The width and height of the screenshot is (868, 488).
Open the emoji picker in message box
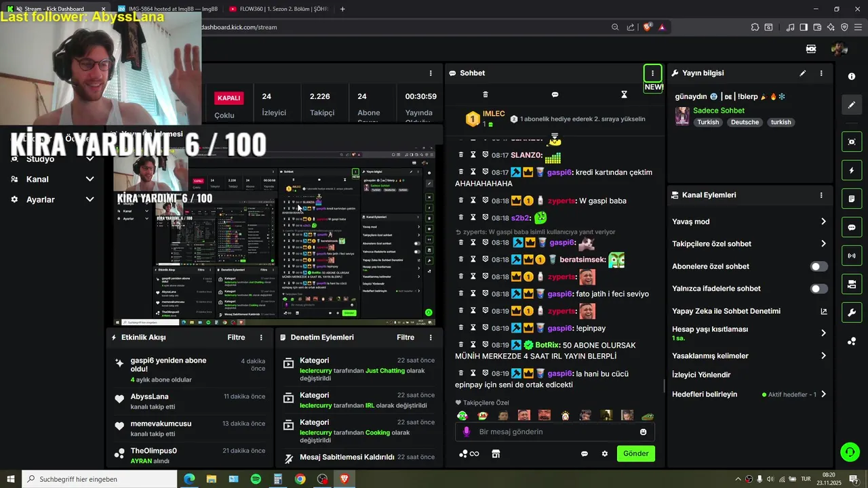click(x=643, y=432)
